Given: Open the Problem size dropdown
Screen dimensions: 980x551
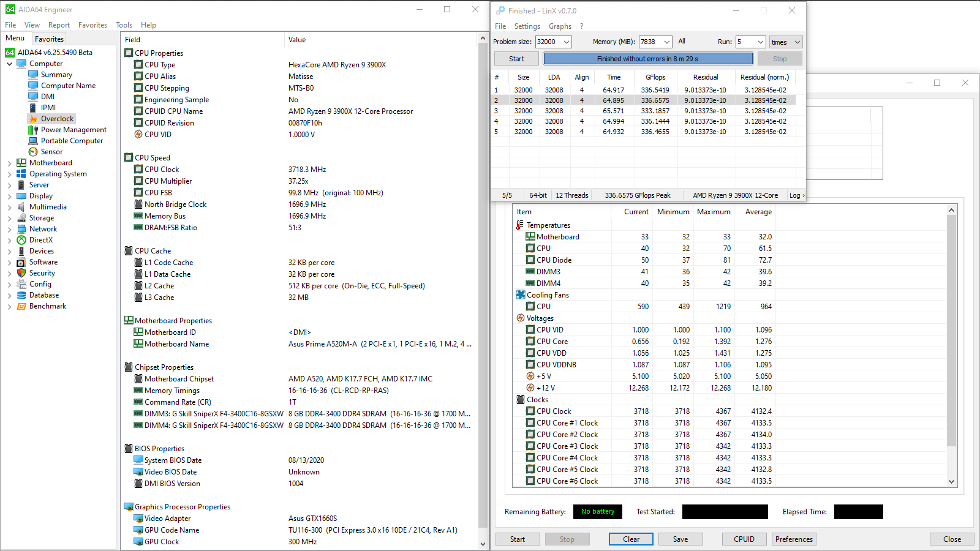Looking at the screenshot, I should (567, 42).
